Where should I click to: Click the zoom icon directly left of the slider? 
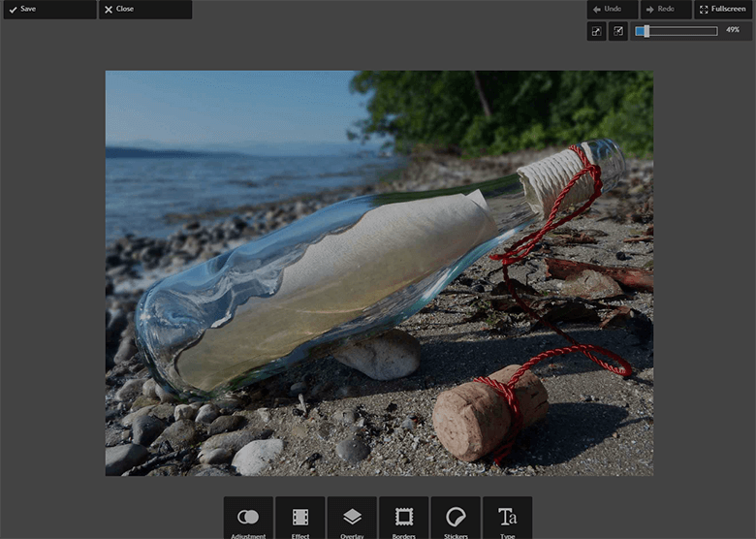618,31
